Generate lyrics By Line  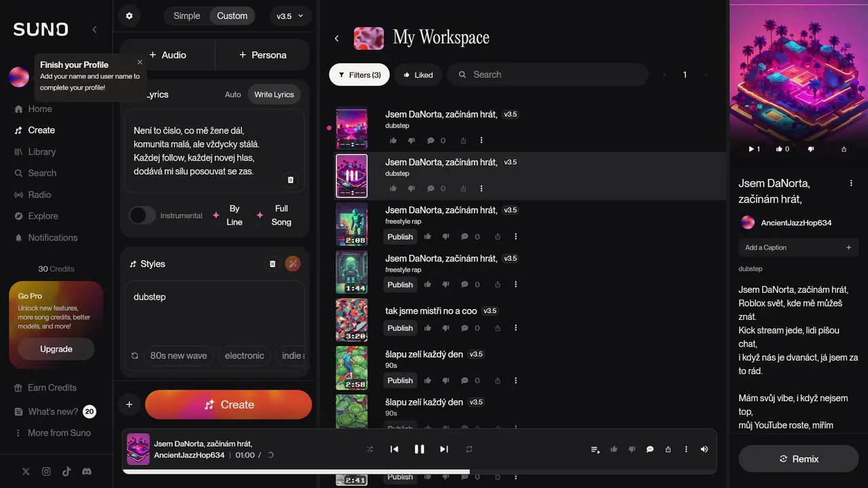(227, 216)
